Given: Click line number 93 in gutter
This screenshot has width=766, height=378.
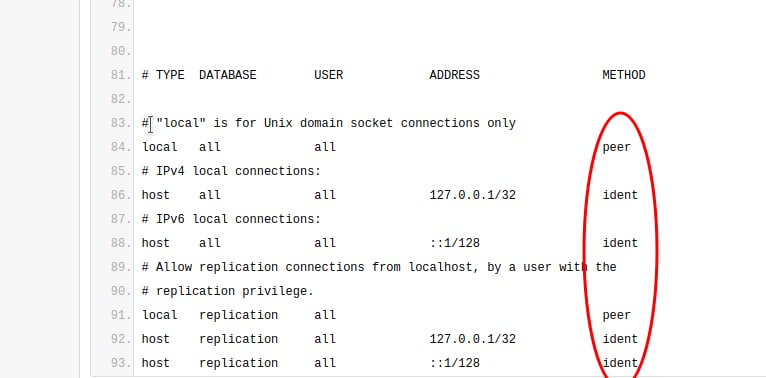Looking at the screenshot, I should tap(121, 363).
